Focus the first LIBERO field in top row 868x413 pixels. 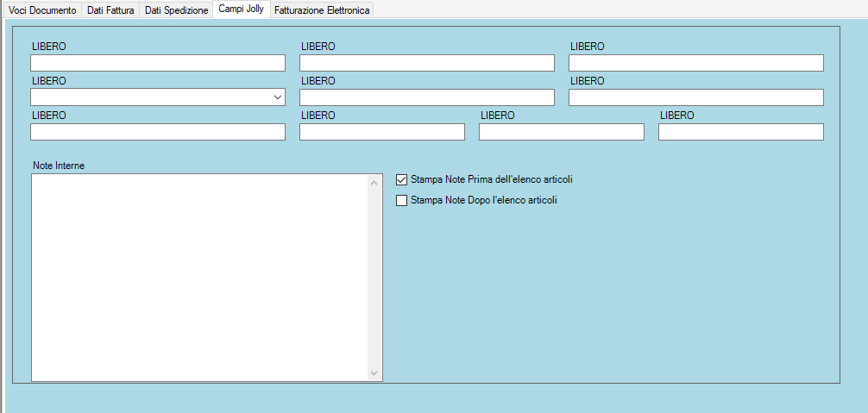click(158, 63)
